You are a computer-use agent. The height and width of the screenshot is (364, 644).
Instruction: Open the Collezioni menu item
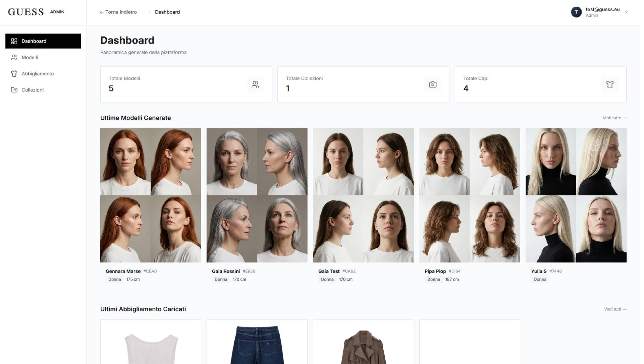[x=33, y=90]
